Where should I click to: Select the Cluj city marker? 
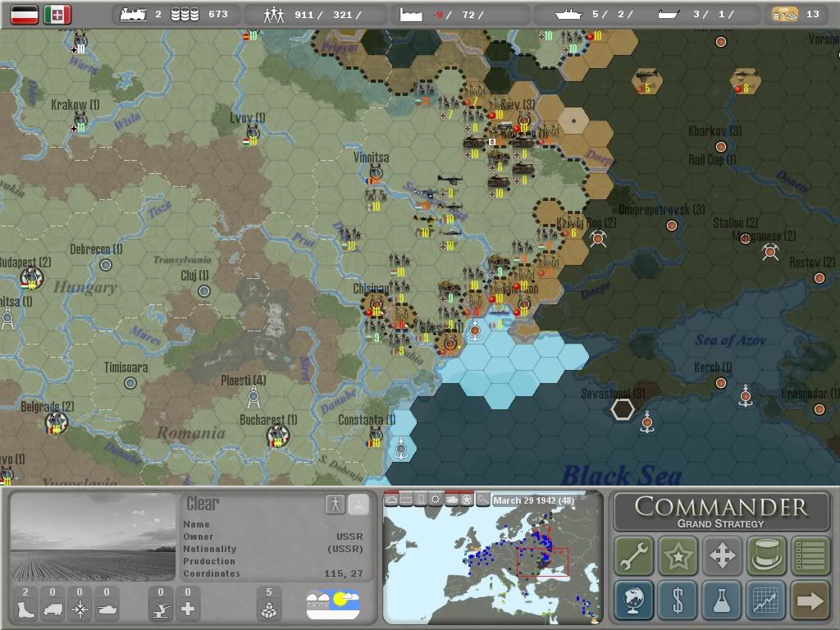click(x=204, y=291)
